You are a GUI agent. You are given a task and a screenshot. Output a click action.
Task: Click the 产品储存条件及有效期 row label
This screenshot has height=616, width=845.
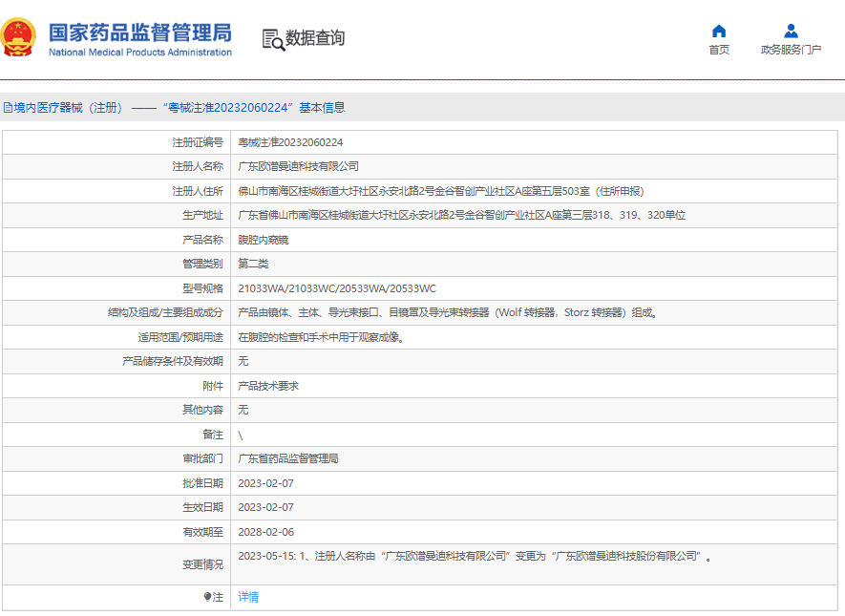173,361
